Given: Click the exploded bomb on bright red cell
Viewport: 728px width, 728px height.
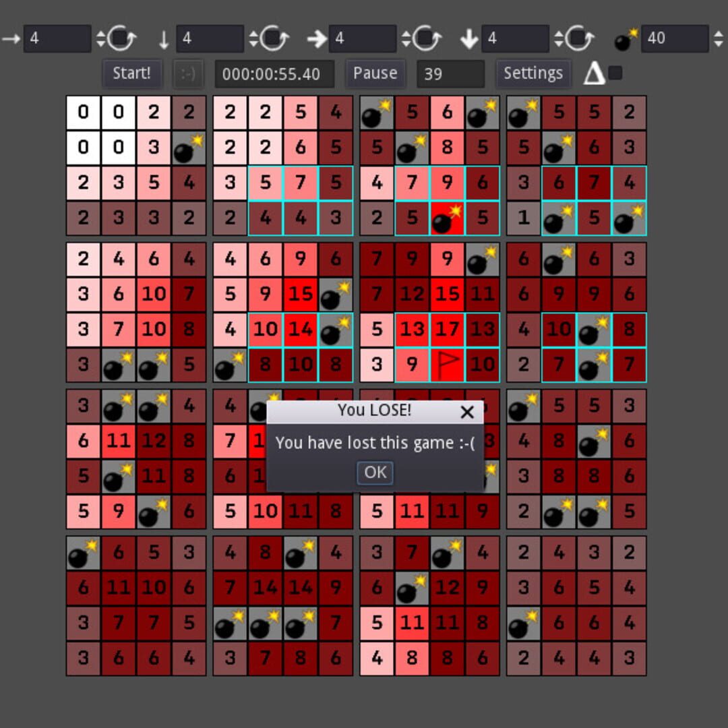Looking at the screenshot, I should pyautogui.click(x=448, y=218).
